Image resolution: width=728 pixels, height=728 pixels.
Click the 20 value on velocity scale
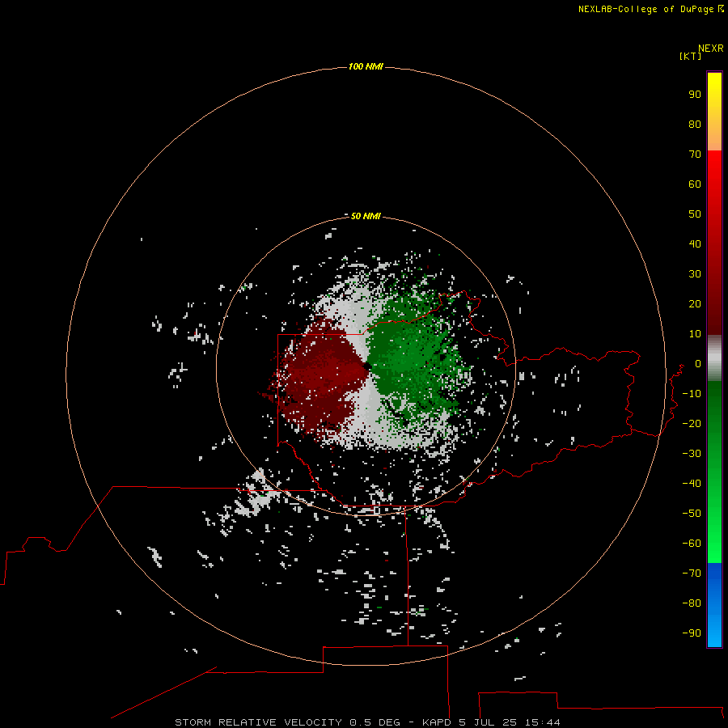695,303
